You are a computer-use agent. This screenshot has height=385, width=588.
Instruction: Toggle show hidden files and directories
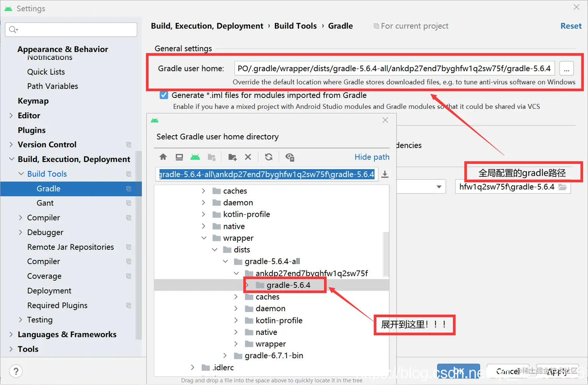coord(290,157)
